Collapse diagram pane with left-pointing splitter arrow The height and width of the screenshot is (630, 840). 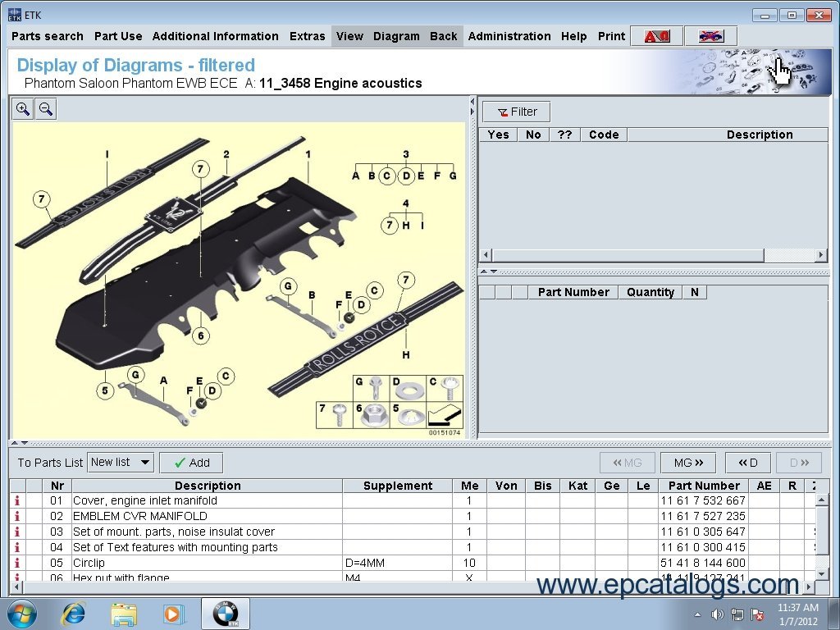tap(472, 101)
